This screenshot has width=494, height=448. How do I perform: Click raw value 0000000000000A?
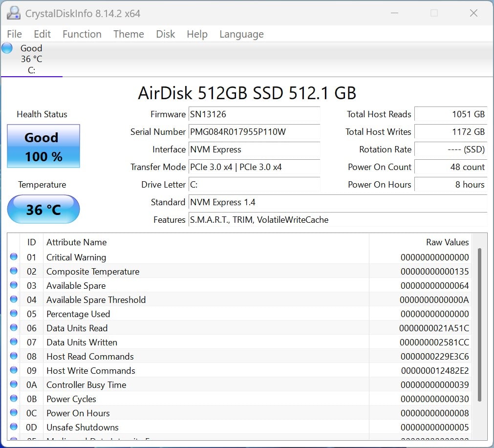434,299
